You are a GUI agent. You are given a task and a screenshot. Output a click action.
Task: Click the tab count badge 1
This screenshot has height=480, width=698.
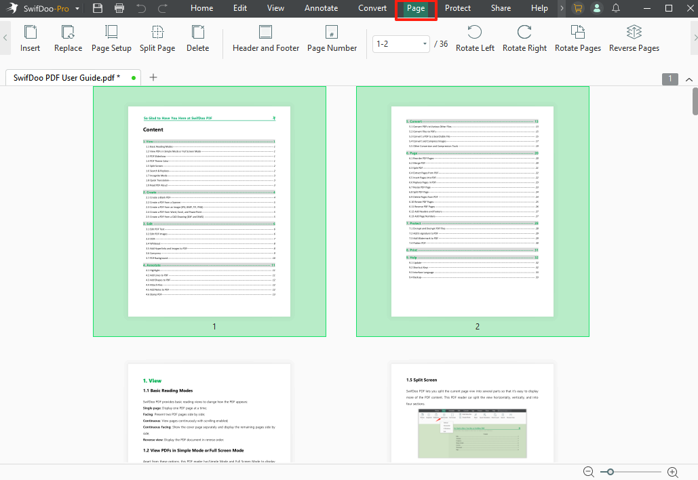(670, 79)
